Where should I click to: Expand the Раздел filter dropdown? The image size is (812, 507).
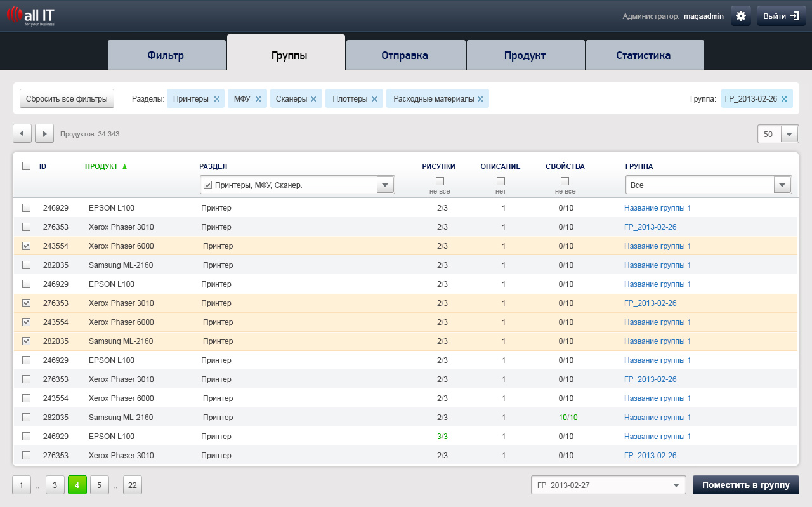pyautogui.click(x=386, y=185)
